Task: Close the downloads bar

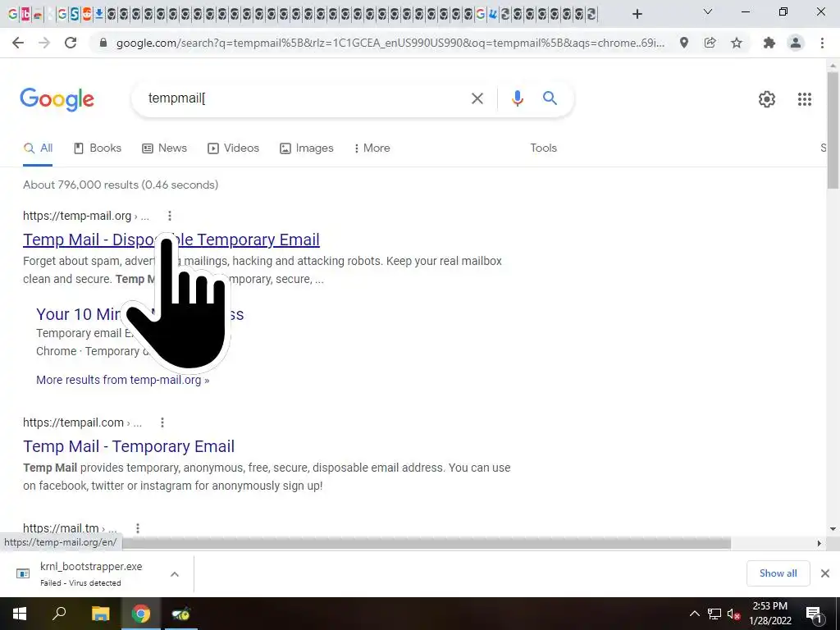Action: tap(825, 573)
